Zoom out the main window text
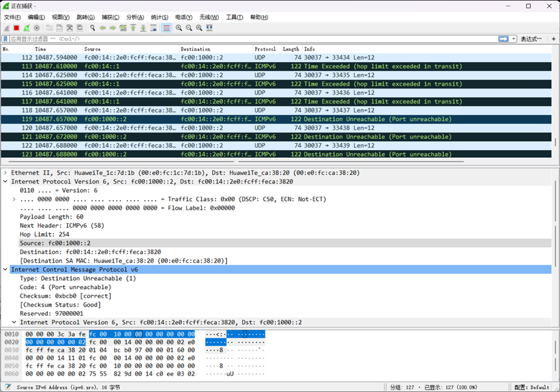Screen dimensions: 560x392 tap(189, 28)
